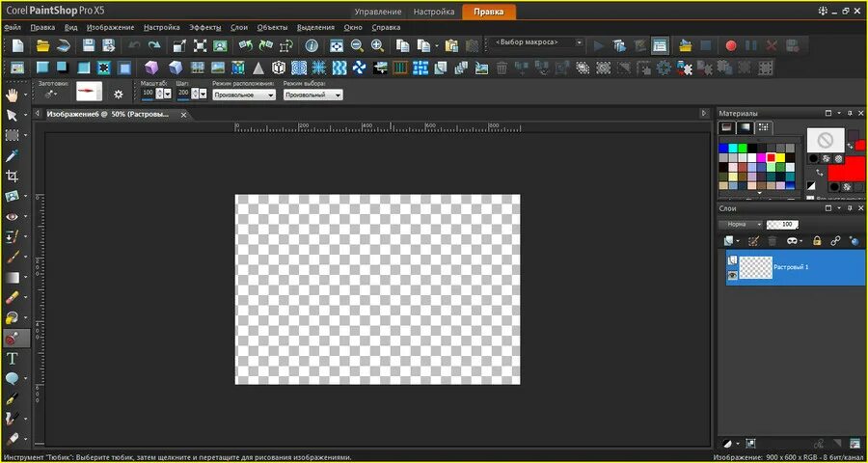Image resolution: width=868 pixels, height=463 pixels.
Task: Open the Выделения menu
Action: [x=315, y=27]
